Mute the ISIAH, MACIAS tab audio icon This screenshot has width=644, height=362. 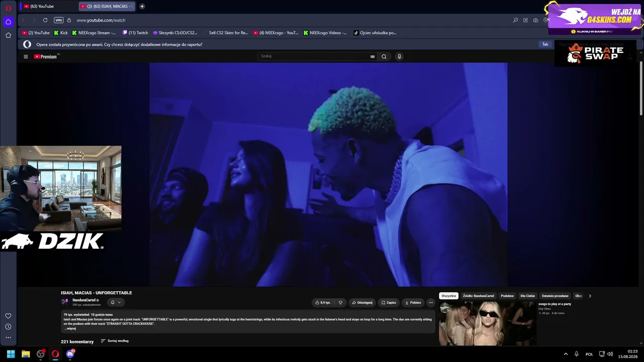coord(89,6)
